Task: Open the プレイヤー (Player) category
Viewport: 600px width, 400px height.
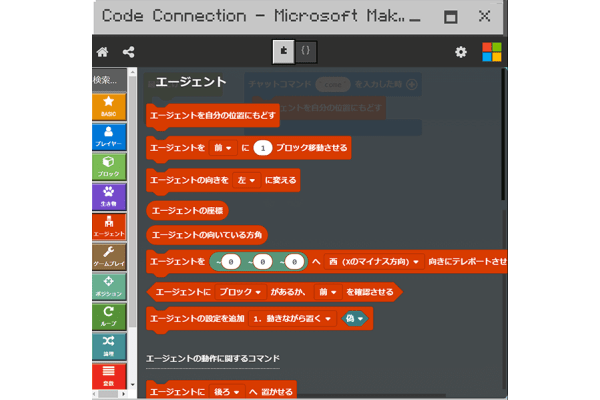Action: click(x=108, y=136)
